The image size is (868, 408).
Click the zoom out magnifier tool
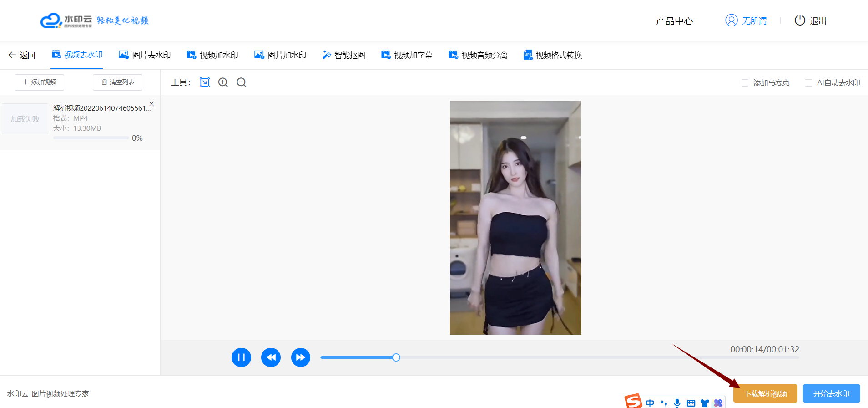click(242, 82)
